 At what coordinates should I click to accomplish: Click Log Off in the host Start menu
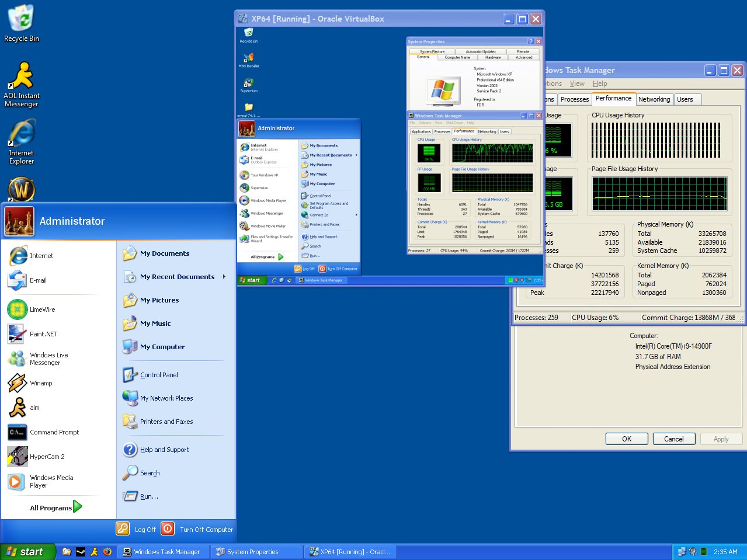137,529
